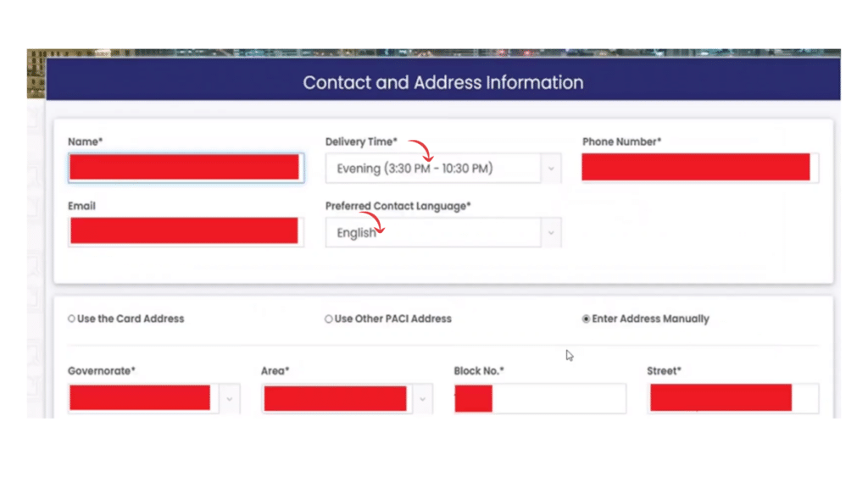Click the English language value
The width and height of the screenshot is (868, 488).
[x=356, y=232]
